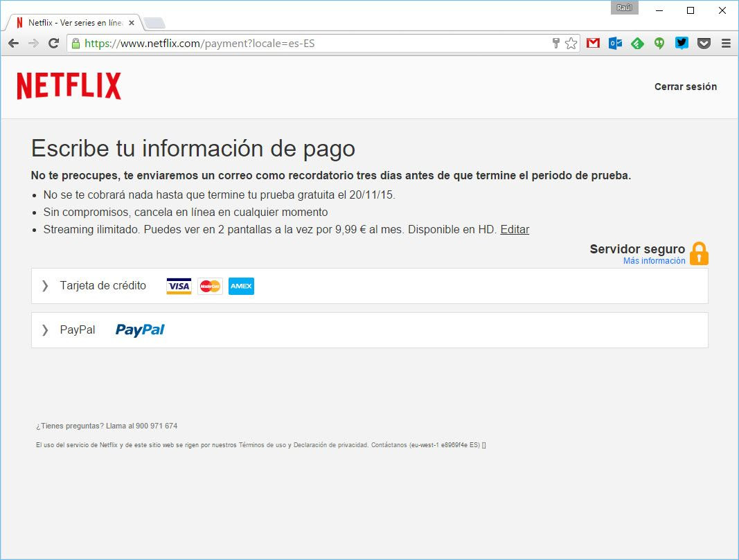This screenshot has width=739, height=560.
Task: Open the Twitter extension icon
Action: [682, 44]
